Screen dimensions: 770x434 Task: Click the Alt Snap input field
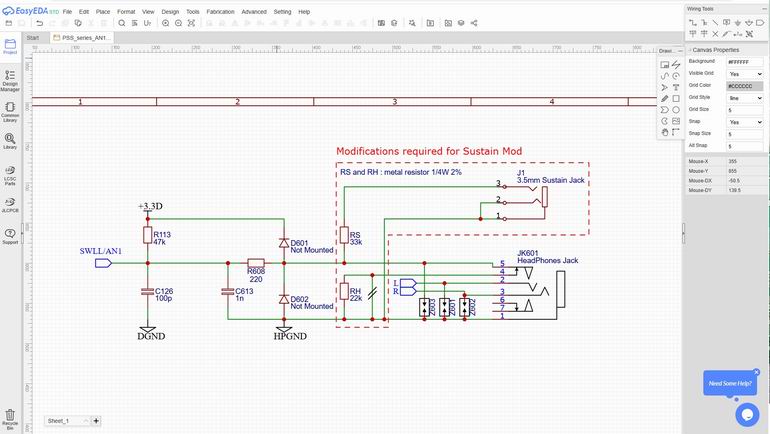745,146
